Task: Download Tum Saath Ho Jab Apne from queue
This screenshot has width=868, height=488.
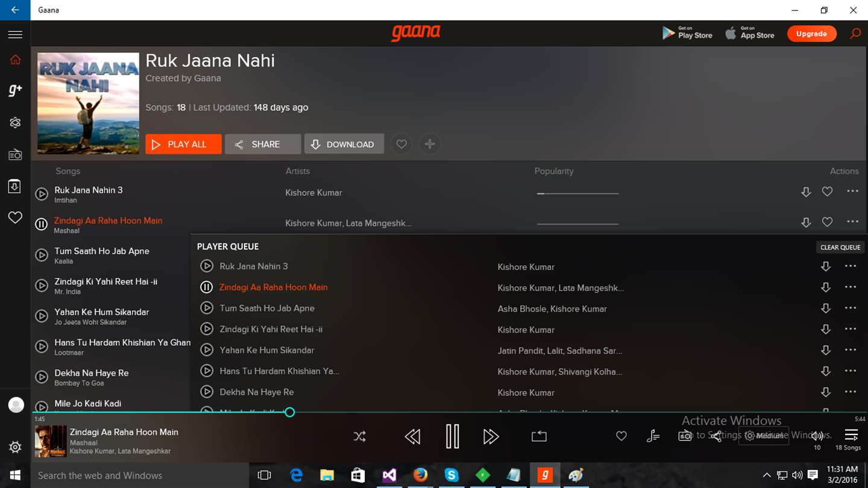Action: click(826, 308)
